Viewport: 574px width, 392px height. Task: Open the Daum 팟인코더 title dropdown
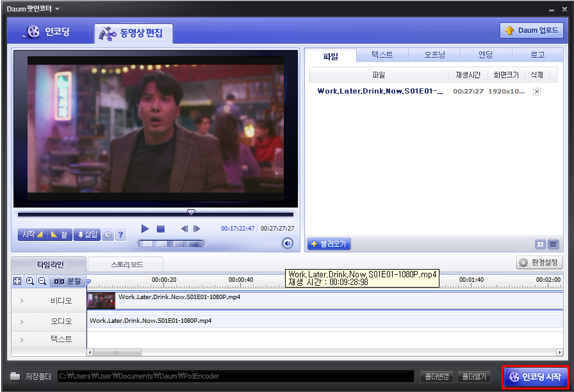click(x=58, y=9)
